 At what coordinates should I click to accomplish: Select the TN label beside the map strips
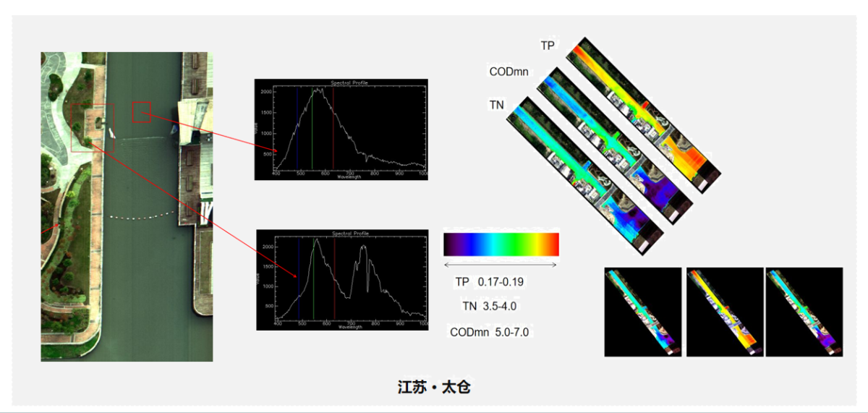tap(496, 105)
